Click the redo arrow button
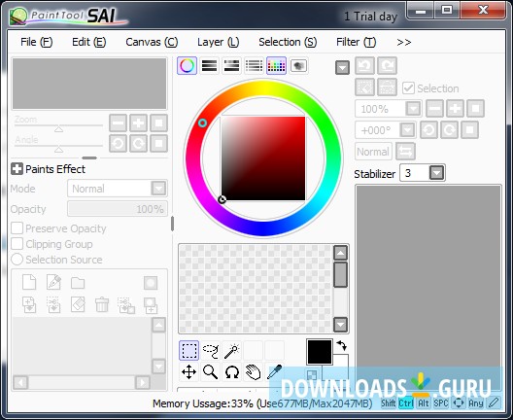This screenshot has width=513, height=420. pos(387,66)
